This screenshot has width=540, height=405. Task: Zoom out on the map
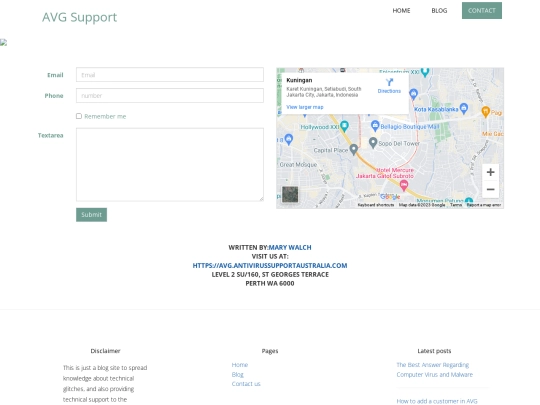coord(490,189)
